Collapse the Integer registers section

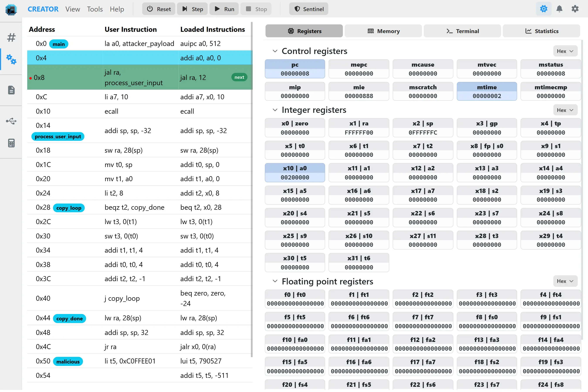click(x=275, y=110)
